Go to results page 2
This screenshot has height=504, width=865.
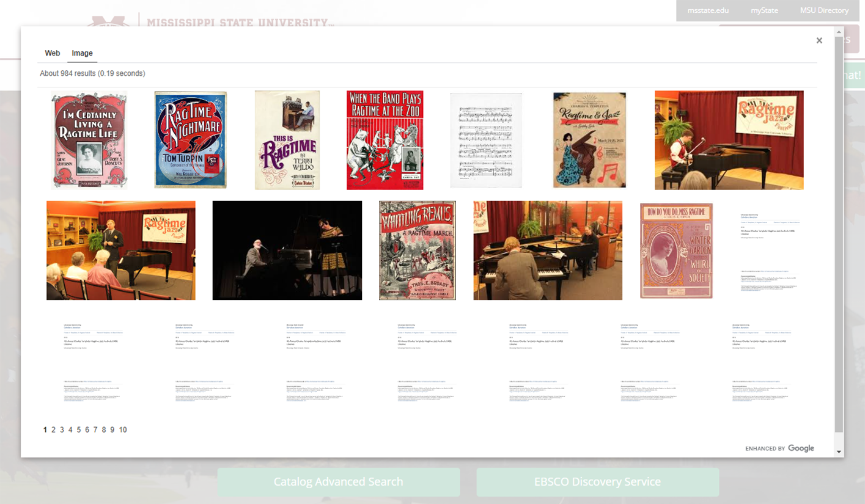coord(53,430)
